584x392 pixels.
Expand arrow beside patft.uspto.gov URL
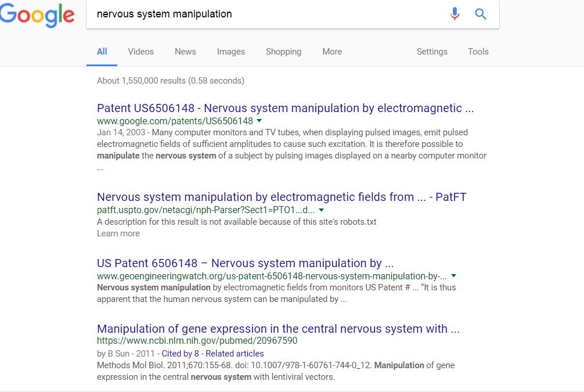(321, 210)
